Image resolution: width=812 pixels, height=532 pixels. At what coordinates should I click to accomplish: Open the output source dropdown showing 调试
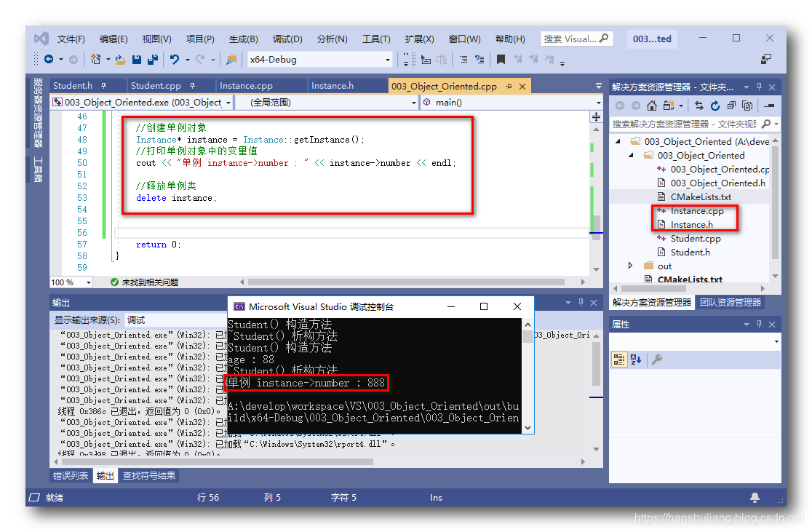click(x=176, y=320)
